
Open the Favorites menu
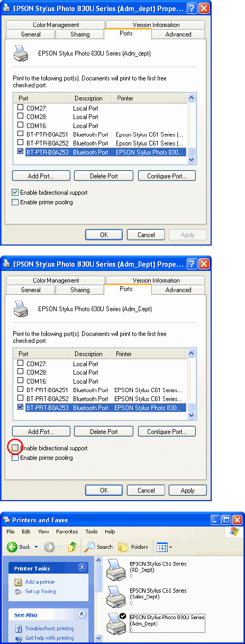pos(67,531)
